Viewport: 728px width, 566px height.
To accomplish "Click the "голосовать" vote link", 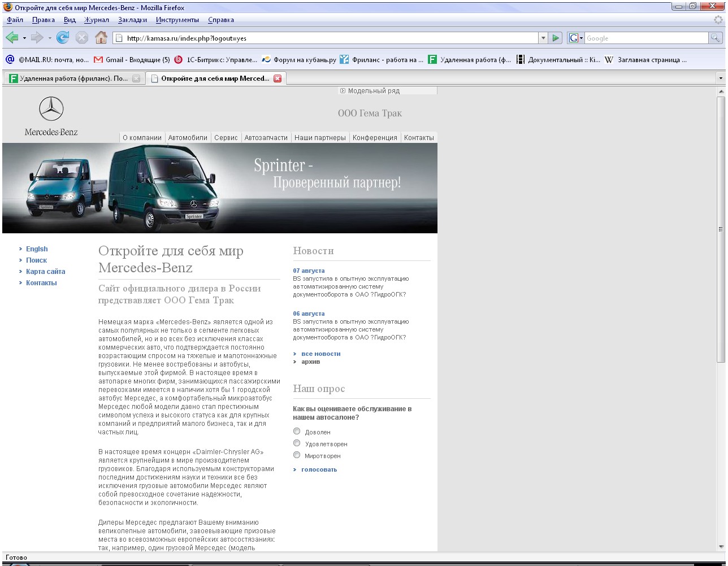I will click(319, 469).
